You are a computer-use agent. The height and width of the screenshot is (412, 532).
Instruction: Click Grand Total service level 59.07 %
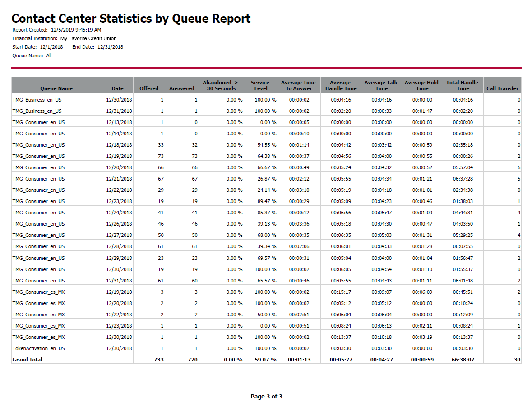click(266, 360)
